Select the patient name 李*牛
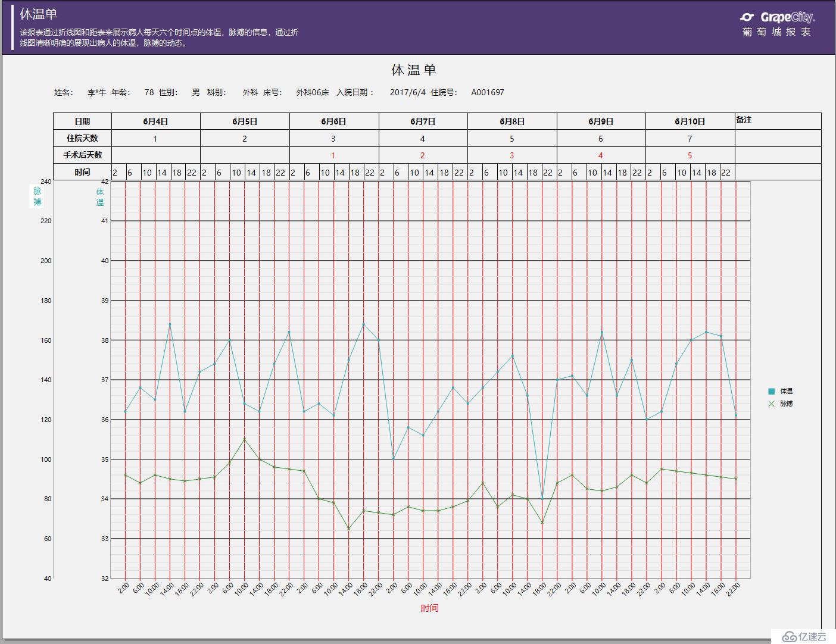 [x=96, y=92]
